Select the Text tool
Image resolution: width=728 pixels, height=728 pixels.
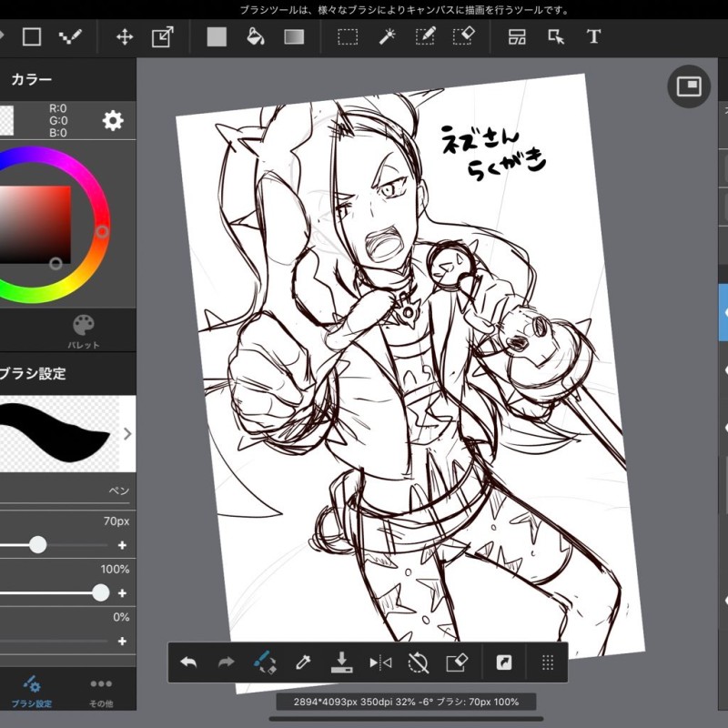tap(593, 36)
